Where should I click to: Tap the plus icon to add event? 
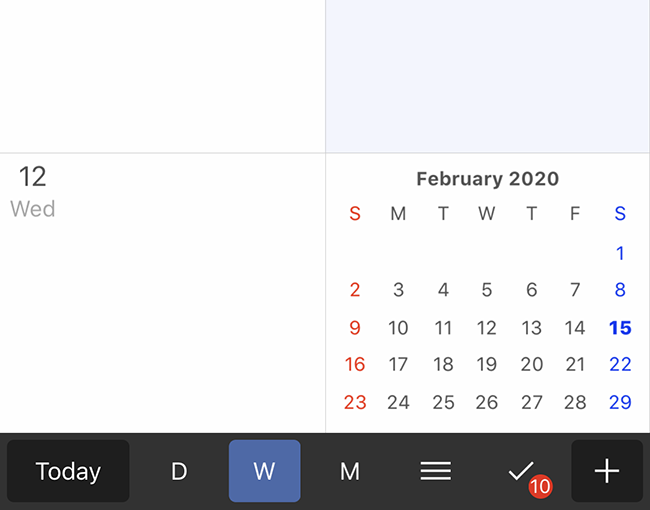[607, 471]
